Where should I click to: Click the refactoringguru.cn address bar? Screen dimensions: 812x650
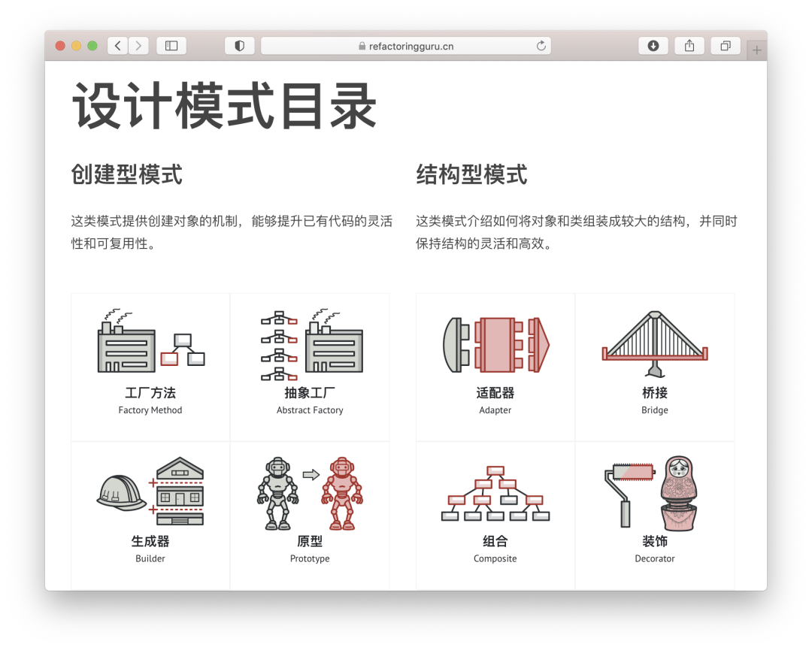click(x=406, y=46)
